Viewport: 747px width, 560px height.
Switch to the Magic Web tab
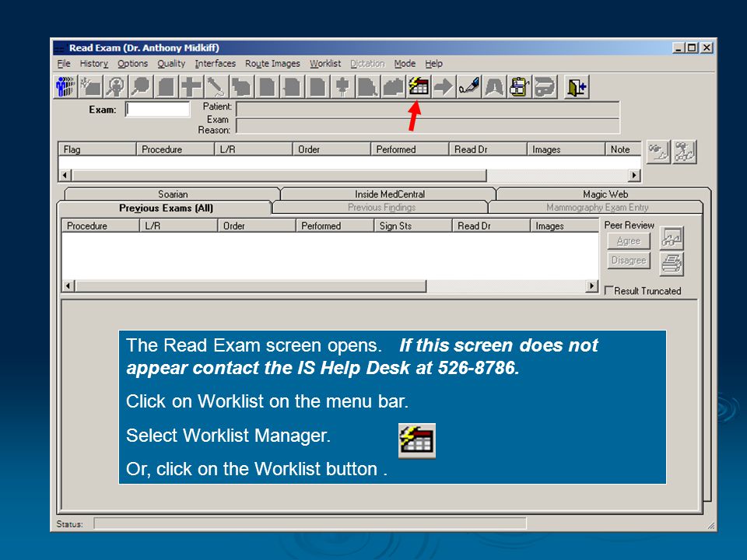pyautogui.click(x=605, y=194)
